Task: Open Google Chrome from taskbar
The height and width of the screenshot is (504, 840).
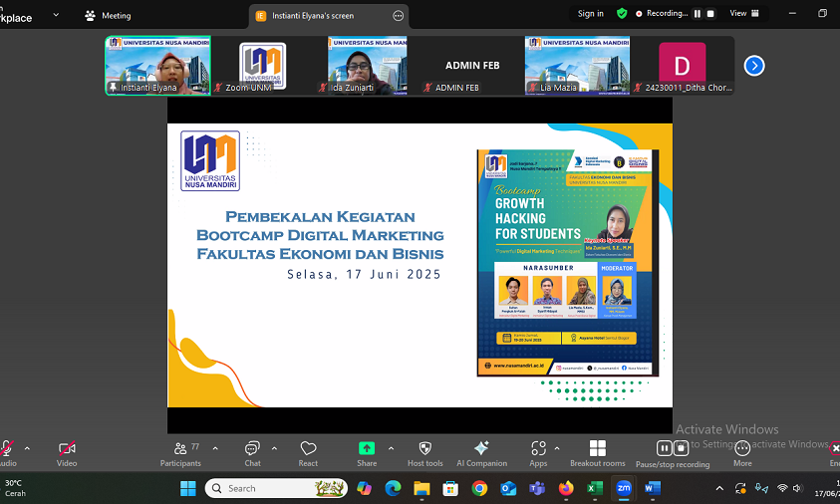Action: pyautogui.click(x=479, y=488)
